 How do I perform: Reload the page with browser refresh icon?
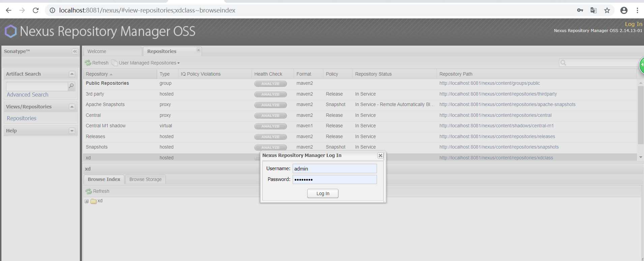click(x=35, y=10)
